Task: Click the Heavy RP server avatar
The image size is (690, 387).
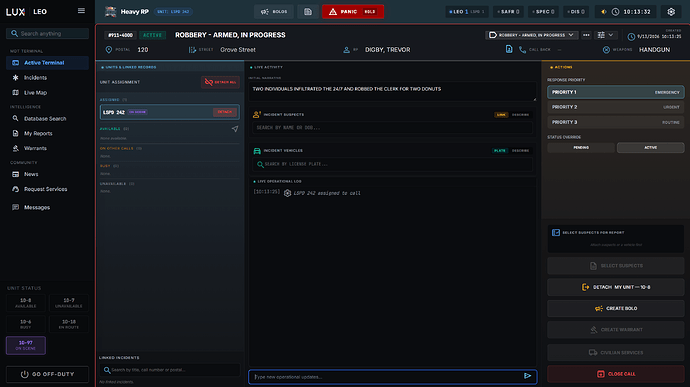Action: 110,11
